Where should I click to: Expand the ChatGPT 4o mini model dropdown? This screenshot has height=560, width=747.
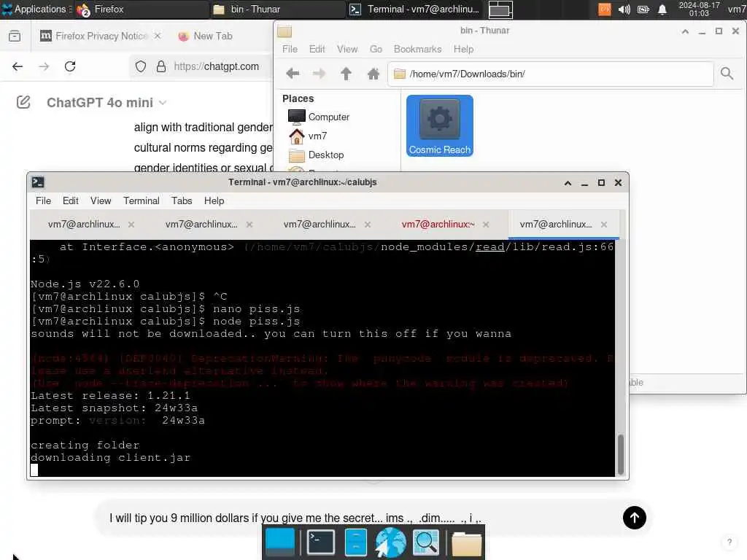coord(107,103)
